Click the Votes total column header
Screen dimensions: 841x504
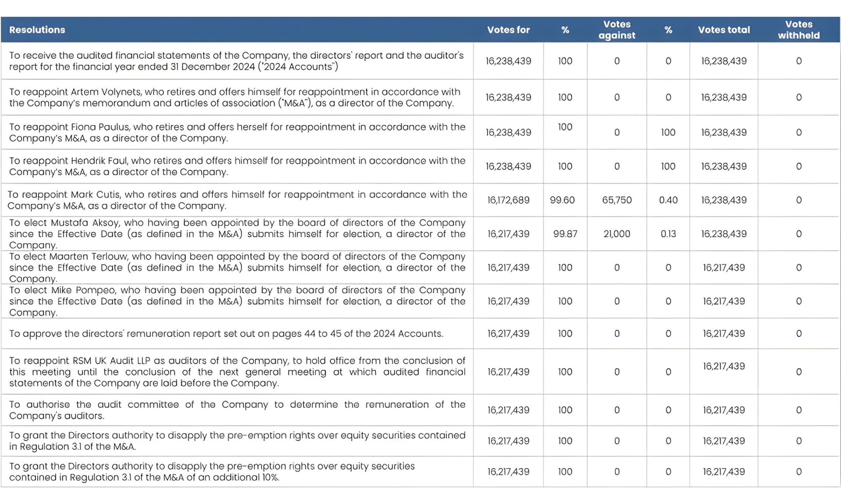[x=724, y=30]
